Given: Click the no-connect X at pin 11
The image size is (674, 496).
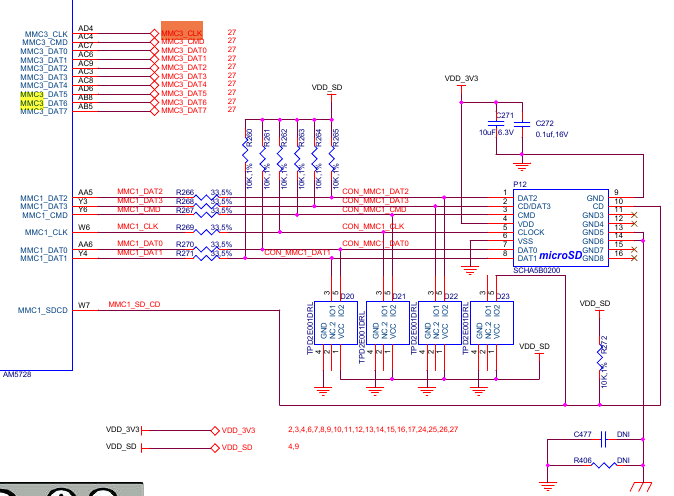Looking at the screenshot, I should (634, 214).
